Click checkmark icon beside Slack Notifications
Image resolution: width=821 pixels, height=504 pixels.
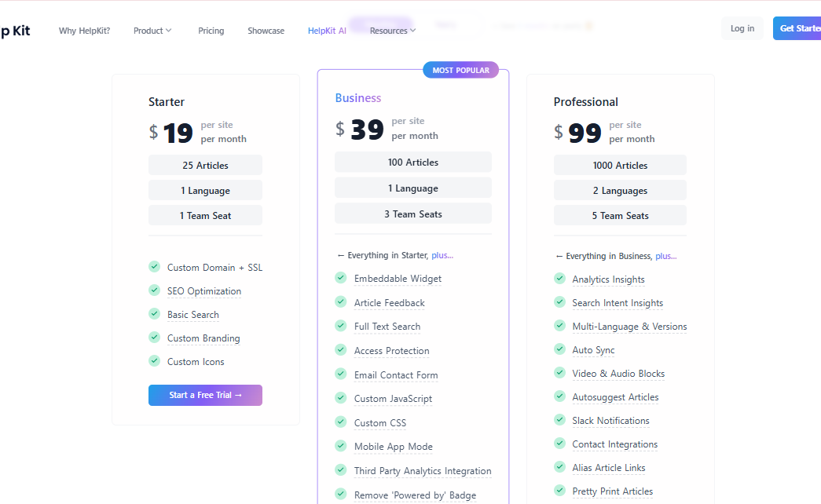click(559, 420)
